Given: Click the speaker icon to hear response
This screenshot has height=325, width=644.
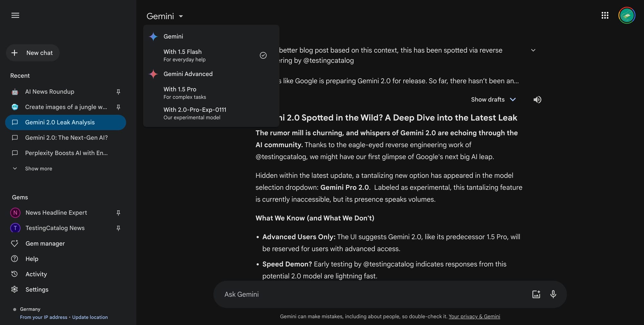Looking at the screenshot, I should 537,100.
